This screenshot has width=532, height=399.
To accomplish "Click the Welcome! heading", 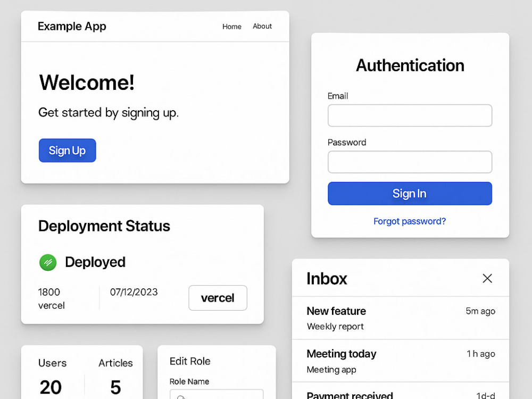I will [x=87, y=82].
